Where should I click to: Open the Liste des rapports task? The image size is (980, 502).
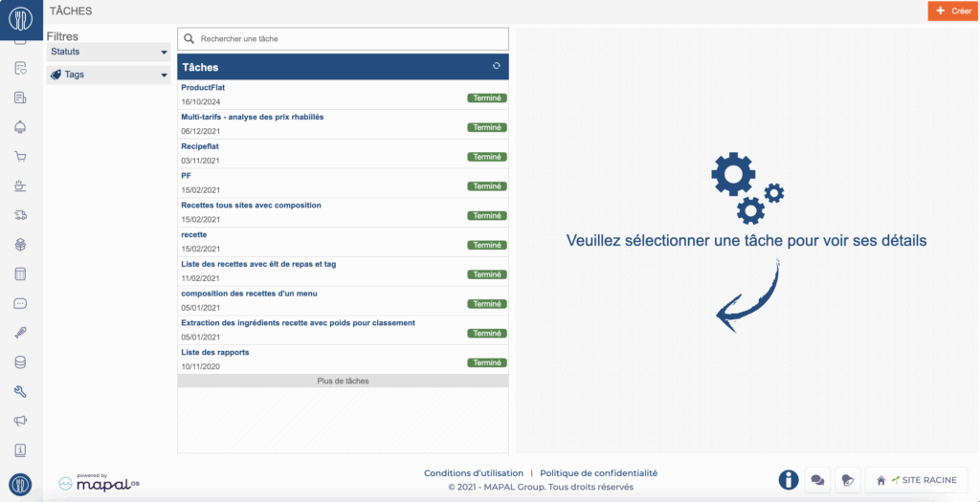pos(215,353)
